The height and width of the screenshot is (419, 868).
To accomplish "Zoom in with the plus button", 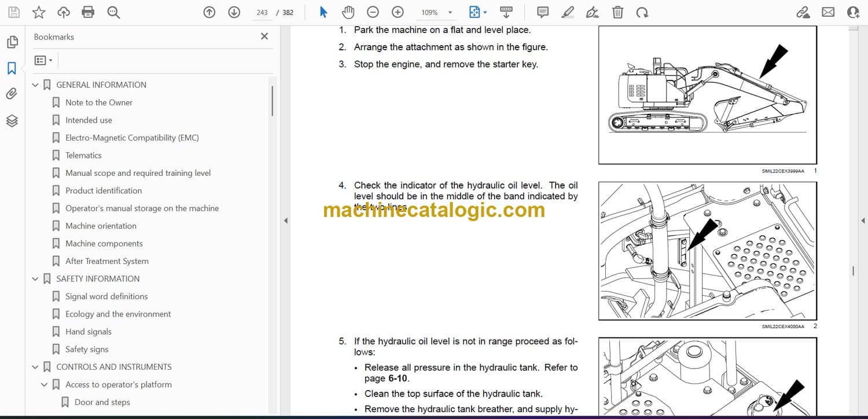I will tap(398, 12).
